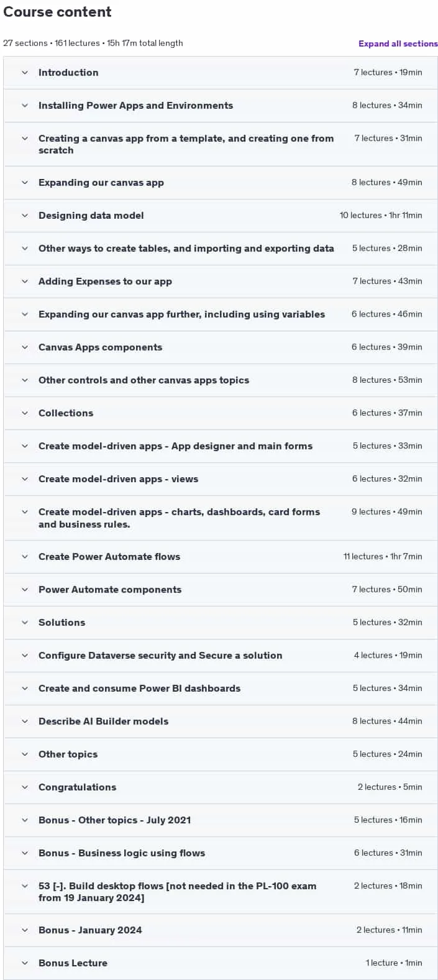
Task: Click the Other topics row's 5 lectures duration text
Action: [x=387, y=754]
